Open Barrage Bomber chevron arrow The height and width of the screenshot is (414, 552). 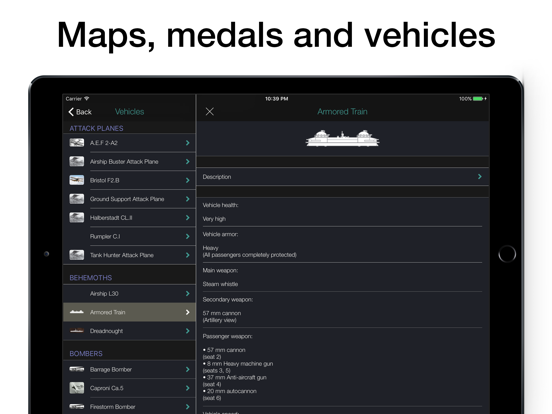pyautogui.click(x=188, y=369)
